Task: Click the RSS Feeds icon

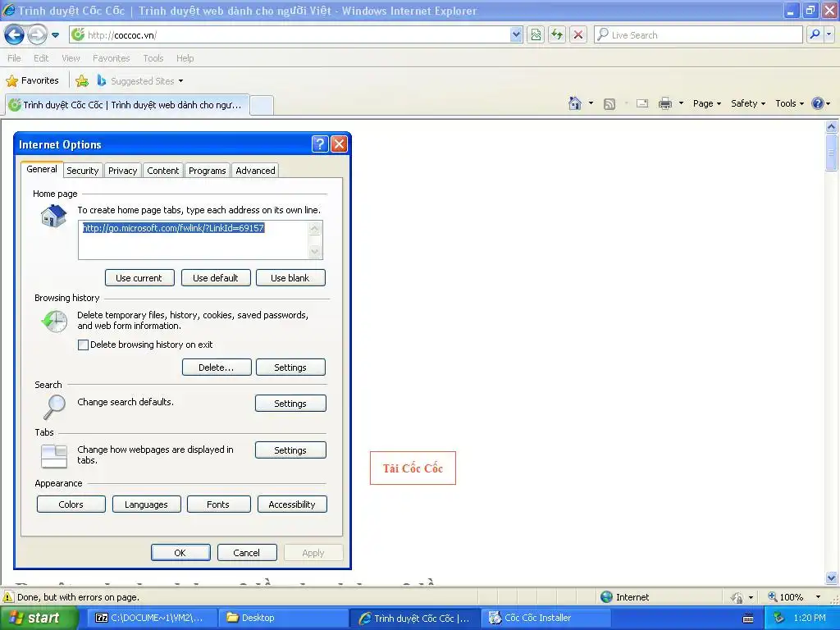Action: (609, 104)
